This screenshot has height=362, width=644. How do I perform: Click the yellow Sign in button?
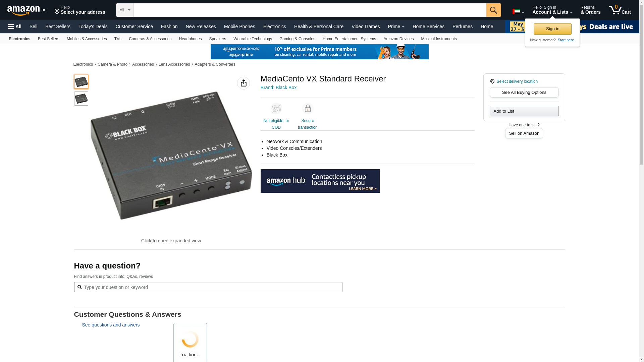[x=552, y=29]
